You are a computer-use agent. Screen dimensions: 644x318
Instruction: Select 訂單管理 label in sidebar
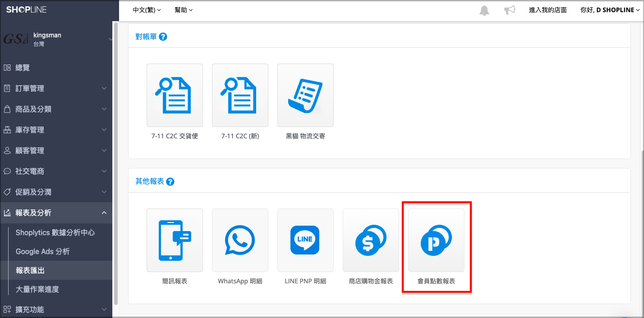[30, 88]
